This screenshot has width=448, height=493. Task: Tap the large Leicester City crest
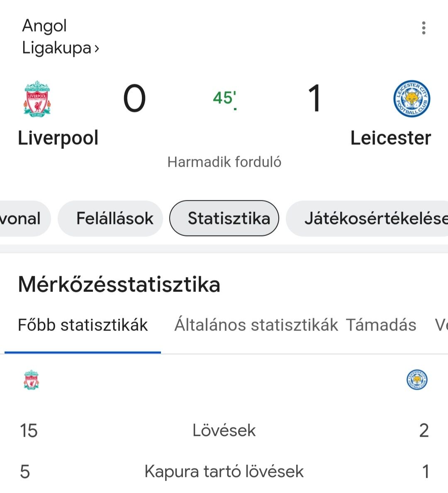(x=412, y=99)
